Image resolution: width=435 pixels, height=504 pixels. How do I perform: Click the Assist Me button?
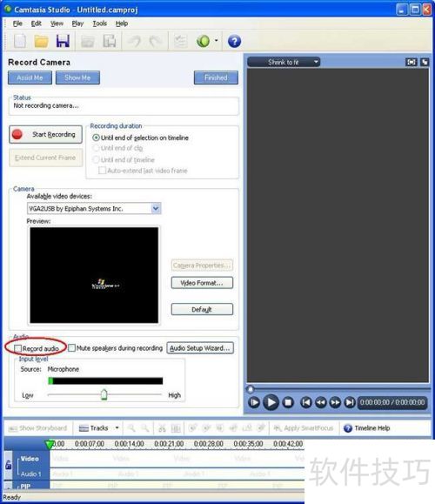tap(30, 77)
